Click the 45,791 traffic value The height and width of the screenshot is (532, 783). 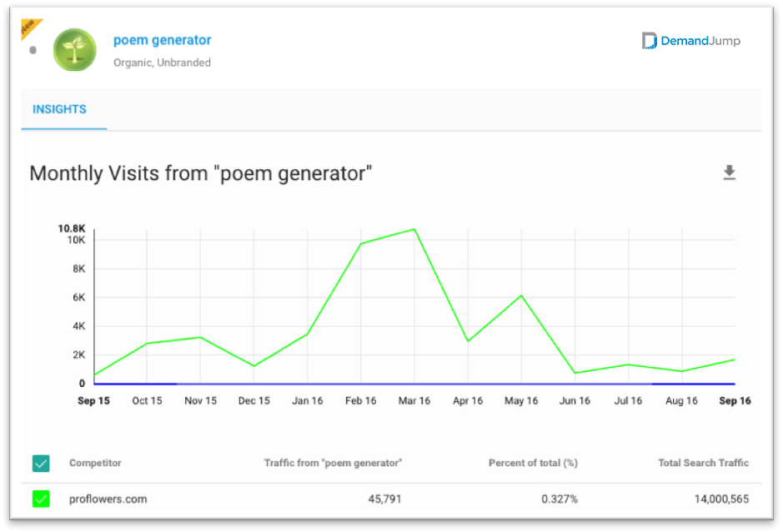pos(384,499)
